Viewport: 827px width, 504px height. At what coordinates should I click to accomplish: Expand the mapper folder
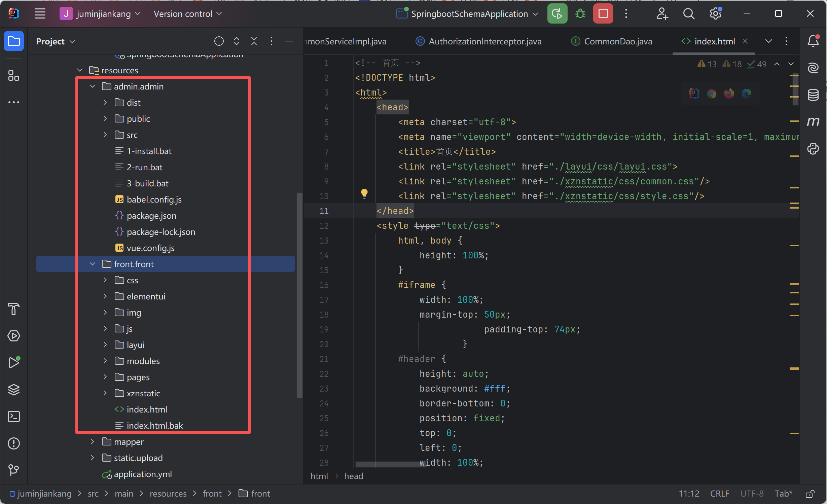93,442
